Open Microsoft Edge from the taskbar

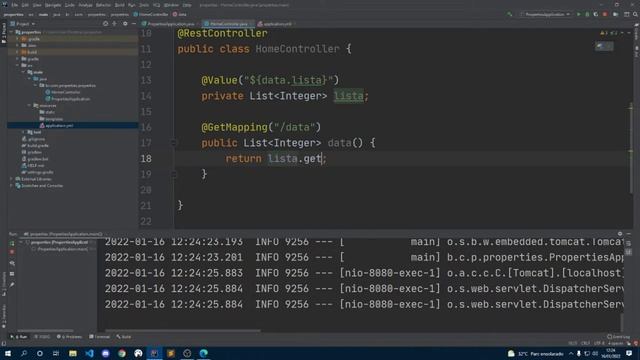coord(203,353)
